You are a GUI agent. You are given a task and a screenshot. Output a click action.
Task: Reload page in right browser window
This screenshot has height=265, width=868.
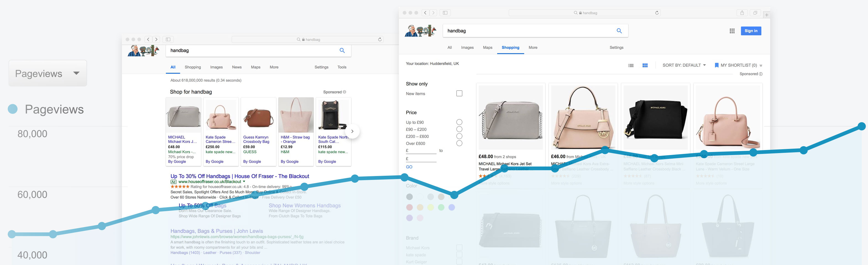[x=657, y=13]
